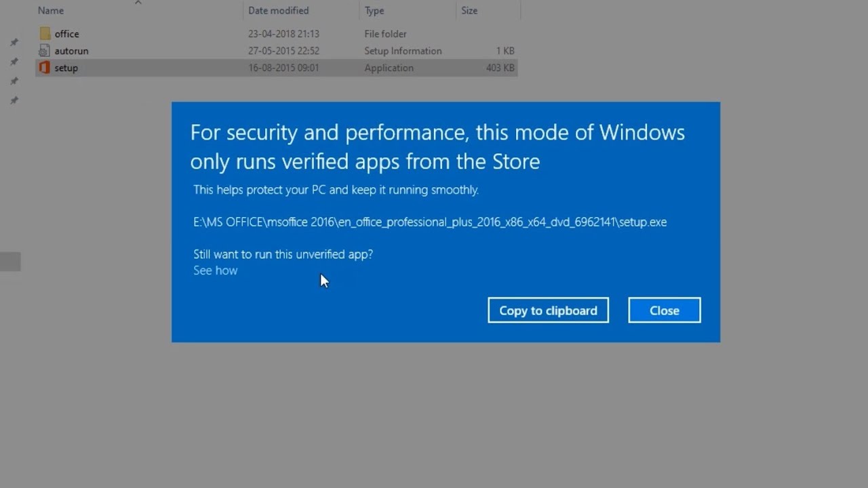Click the File folder type cell
This screenshot has height=488, width=868.
coord(386,34)
